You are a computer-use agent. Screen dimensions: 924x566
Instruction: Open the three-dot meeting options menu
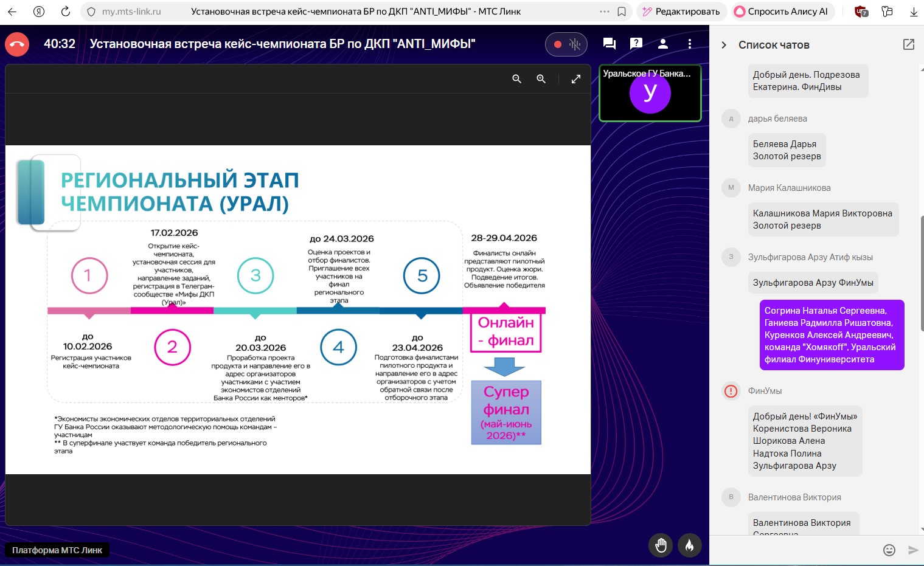(x=689, y=44)
